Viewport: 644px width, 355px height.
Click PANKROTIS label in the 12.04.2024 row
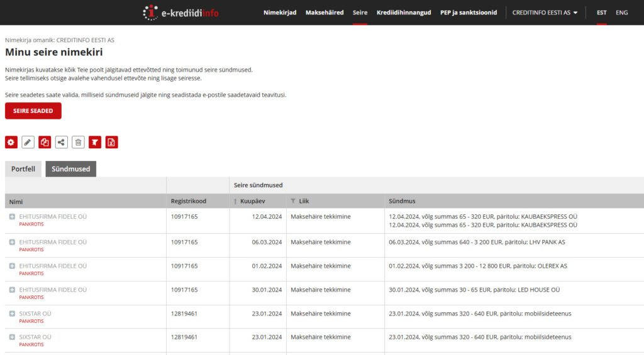pyautogui.click(x=31, y=224)
